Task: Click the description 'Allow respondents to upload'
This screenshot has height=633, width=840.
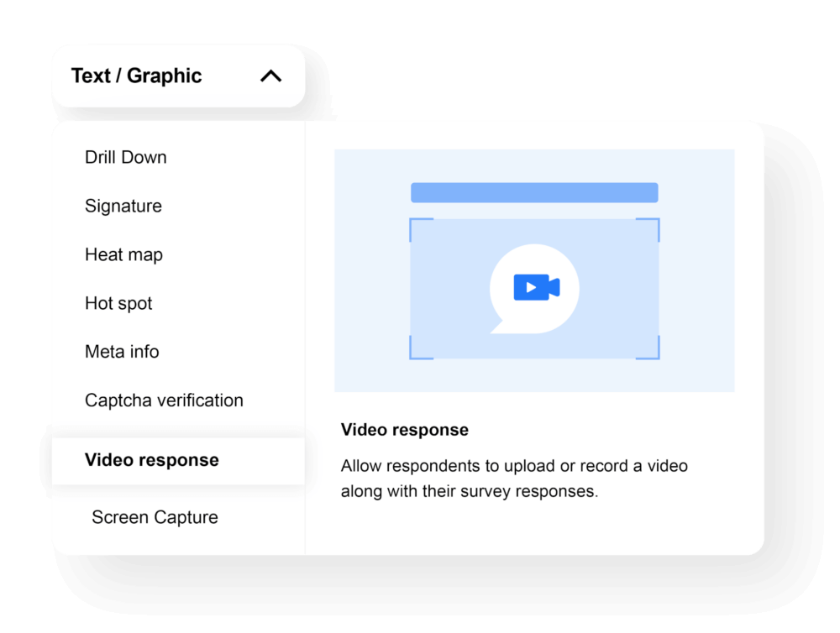Action: [514, 479]
